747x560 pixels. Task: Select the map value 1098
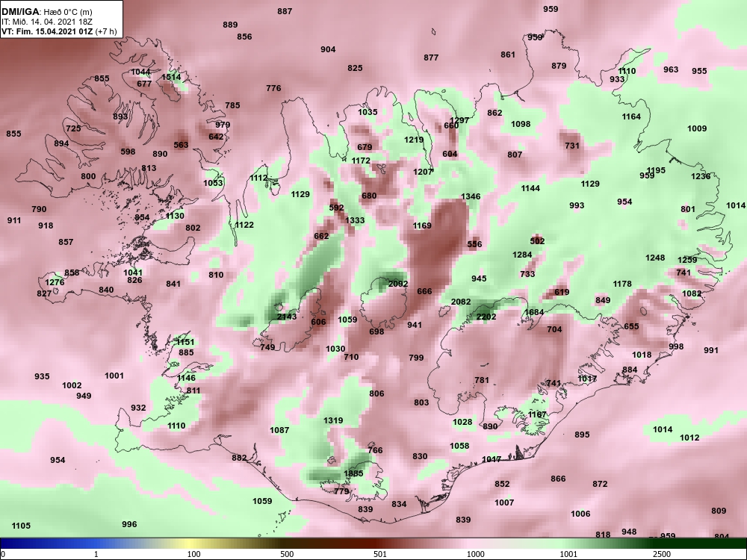[x=520, y=124]
